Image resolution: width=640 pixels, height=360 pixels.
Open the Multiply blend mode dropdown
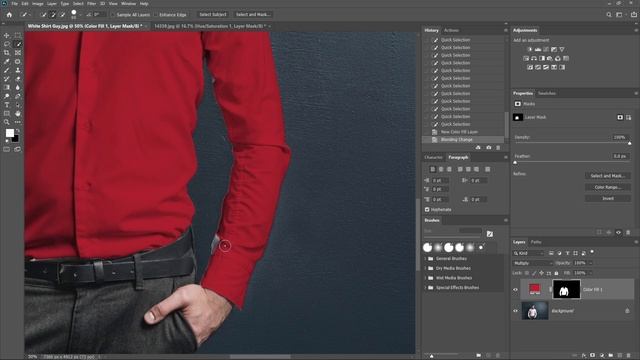532,263
